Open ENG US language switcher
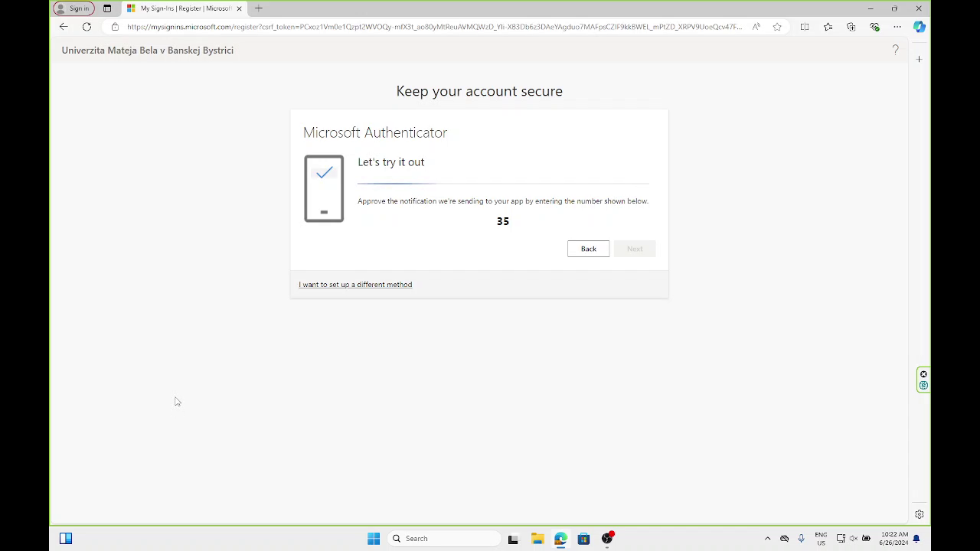Viewport: 980px width, 551px height. point(821,539)
